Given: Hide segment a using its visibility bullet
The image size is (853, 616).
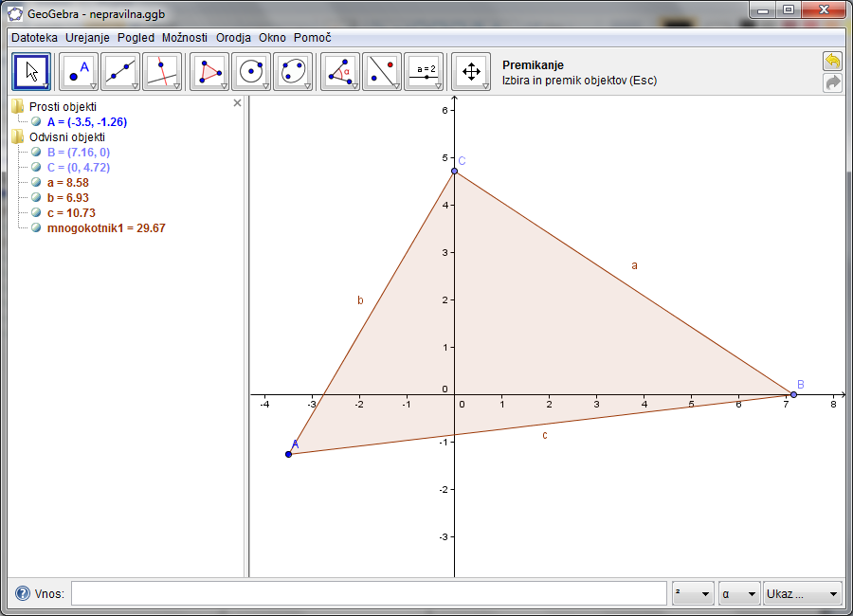Looking at the screenshot, I should 36,183.
